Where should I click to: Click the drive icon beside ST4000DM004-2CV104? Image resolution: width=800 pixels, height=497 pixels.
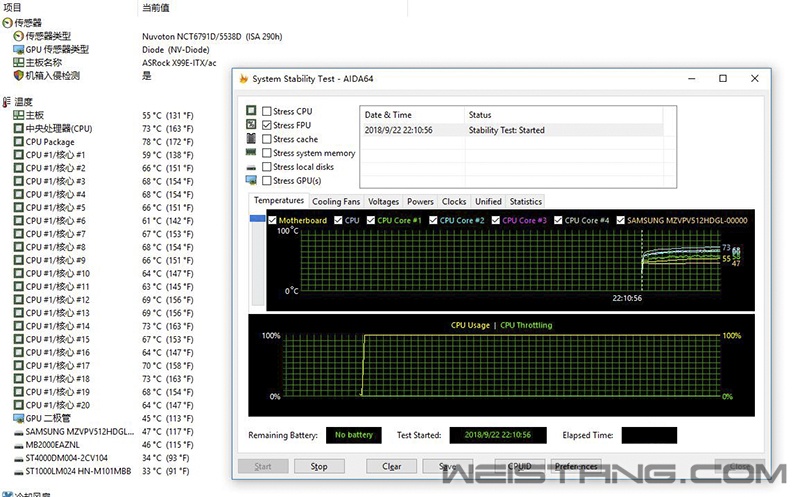pyautogui.click(x=18, y=457)
